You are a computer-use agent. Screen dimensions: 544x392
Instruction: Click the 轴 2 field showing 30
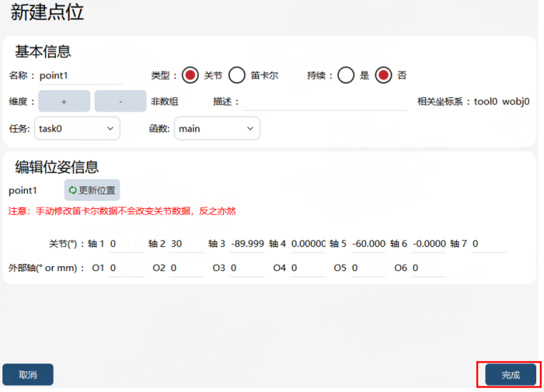click(x=187, y=244)
